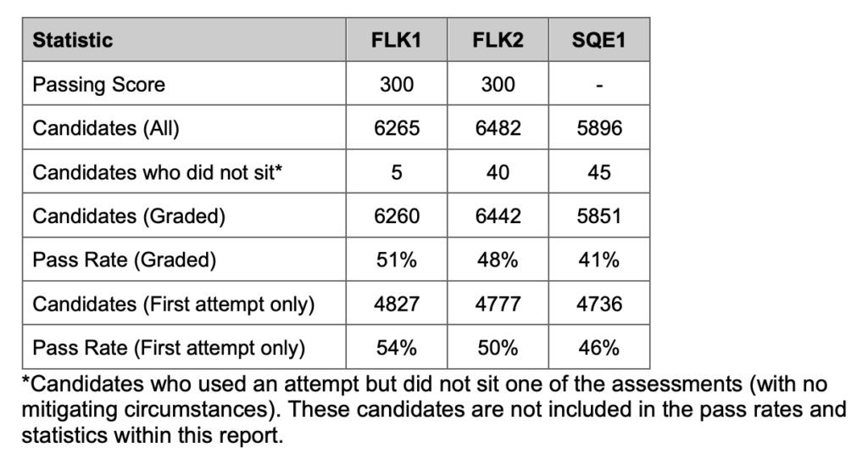This screenshot has height=459, width=868.
Task: Select the SQE1 did-not-sit value 45
Action: coord(598,172)
